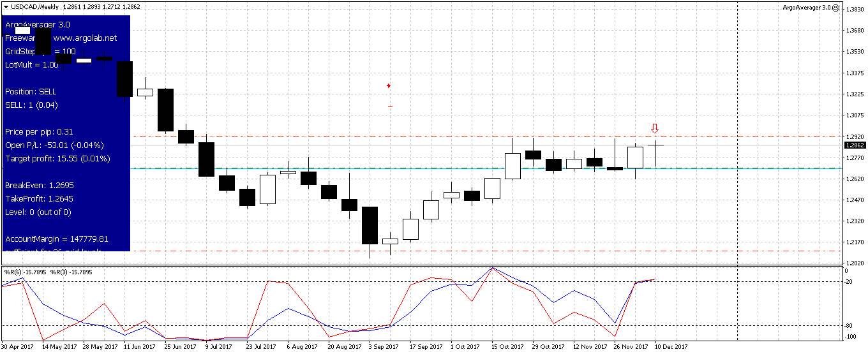
Task: Select 'BreakEven: 1.2695' text
Action: point(40,185)
